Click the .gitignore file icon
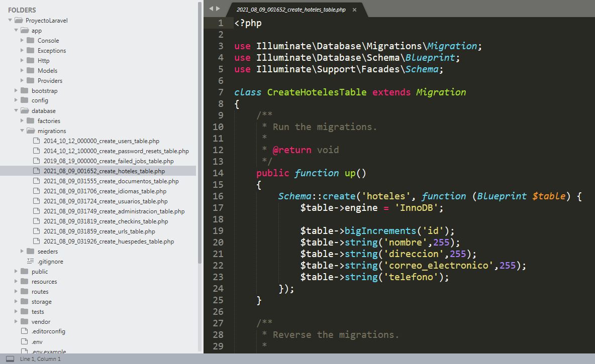The width and height of the screenshot is (595, 364). pyautogui.click(x=30, y=262)
